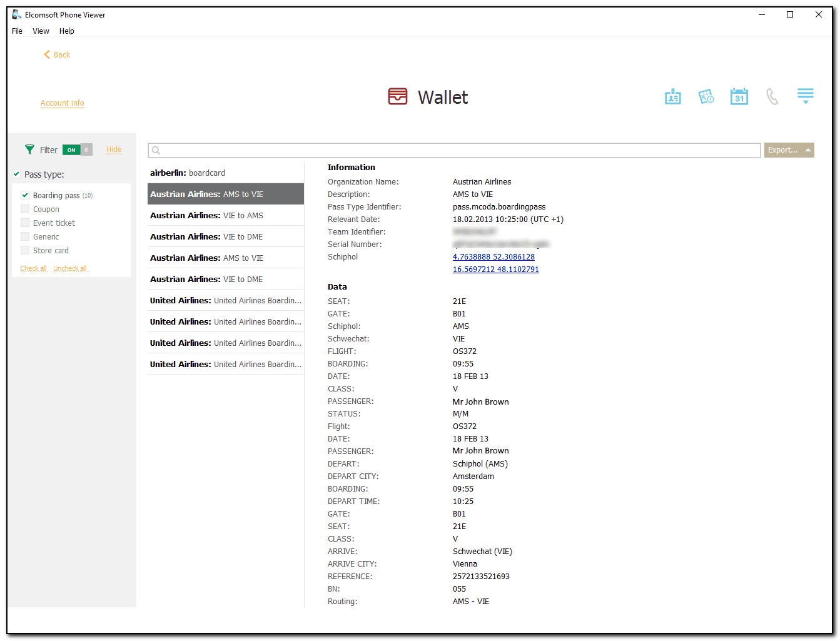Open the File menu
840x641 pixels.
pyautogui.click(x=17, y=31)
